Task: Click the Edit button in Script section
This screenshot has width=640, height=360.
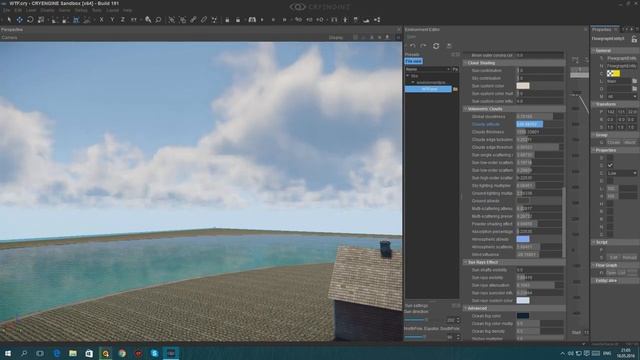Action: [613, 258]
